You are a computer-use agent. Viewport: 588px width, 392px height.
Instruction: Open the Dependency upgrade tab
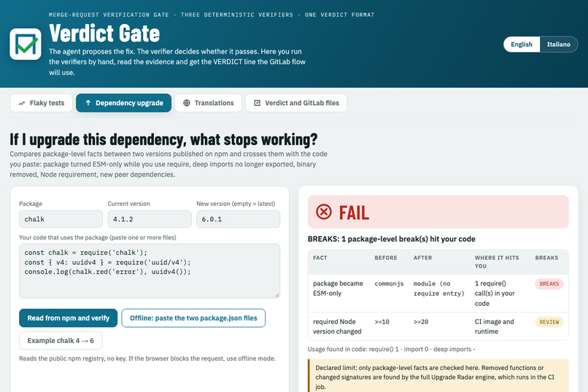123,103
